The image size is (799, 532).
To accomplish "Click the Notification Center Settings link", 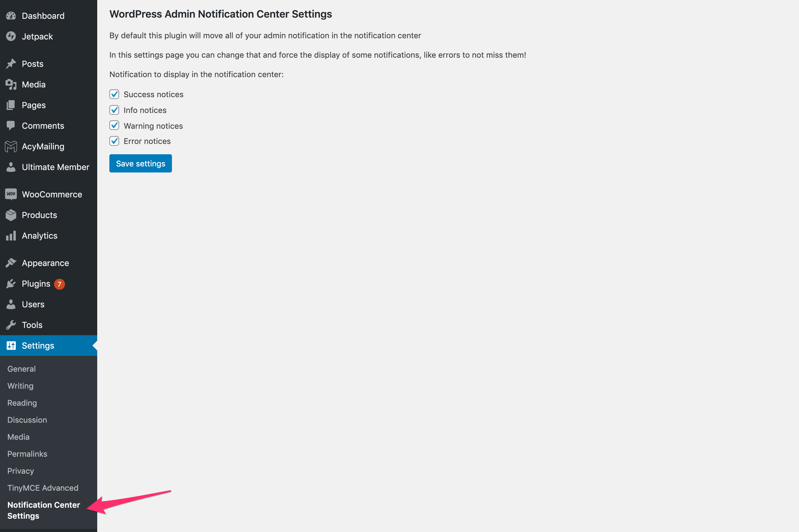I will pyautogui.click(x=43, y=510).
